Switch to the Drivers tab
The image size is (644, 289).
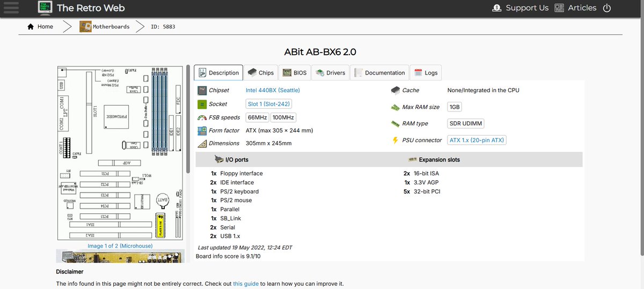click(x=330, y=72)
